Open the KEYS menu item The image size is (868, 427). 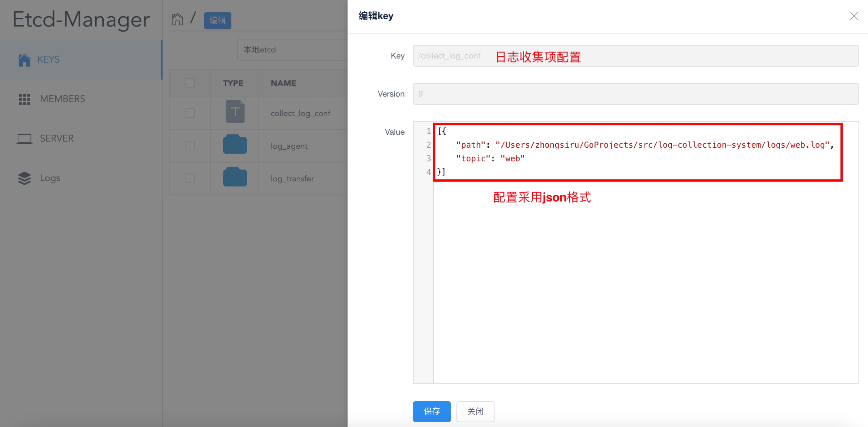click(81, 60)
